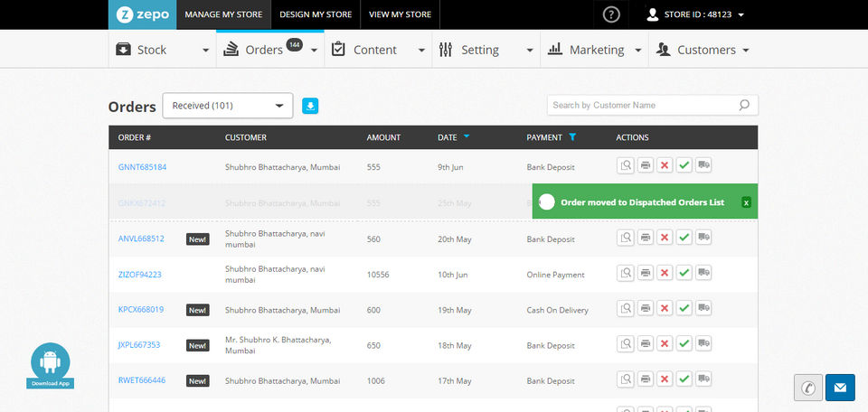Open order link ANVL668512
The image size is (868, 412).
coord(141,239)
